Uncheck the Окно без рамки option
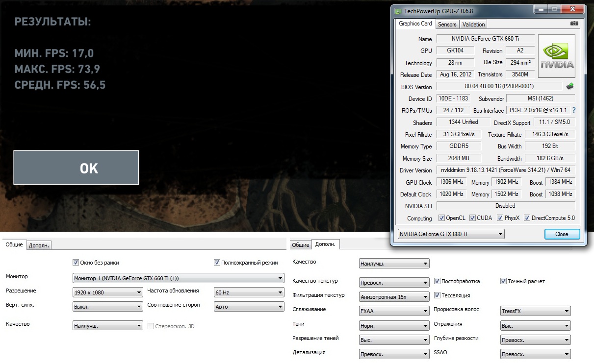Screen dimensions: 594x364 click(x=76, y=263)
